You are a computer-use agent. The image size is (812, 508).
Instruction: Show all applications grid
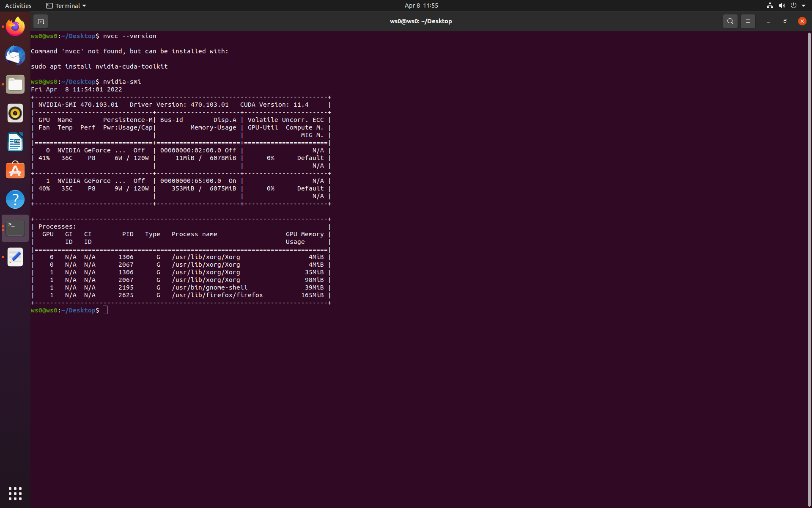click(15, 493)
